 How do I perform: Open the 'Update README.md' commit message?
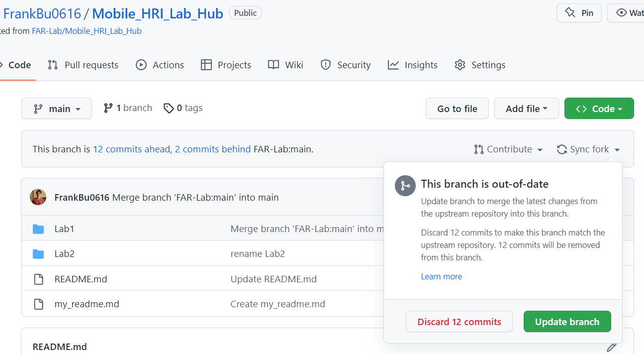coord(274,279)
